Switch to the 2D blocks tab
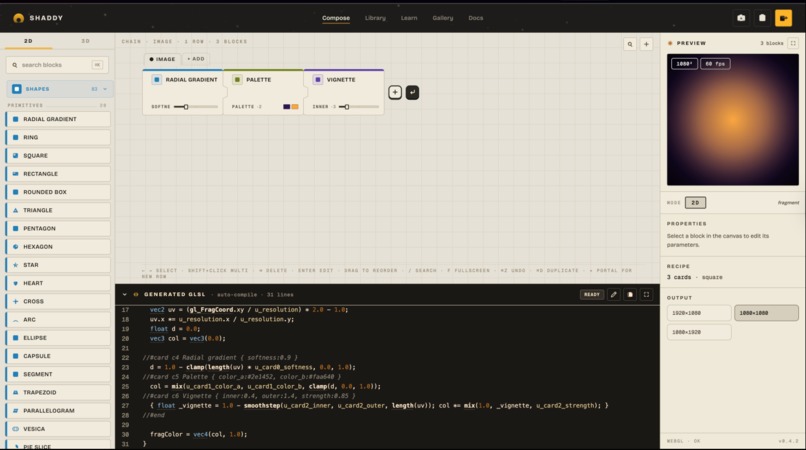806x450 pixels. click(x=28, y=41)
